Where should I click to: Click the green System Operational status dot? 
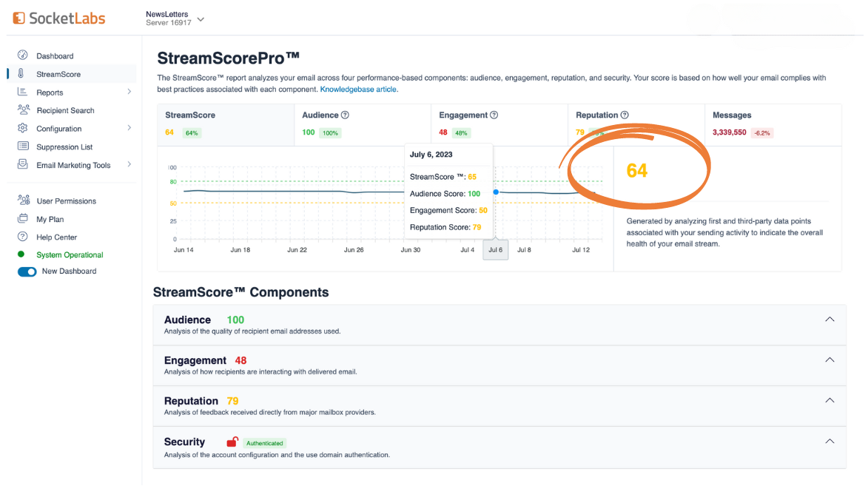[x=21, y=254]
